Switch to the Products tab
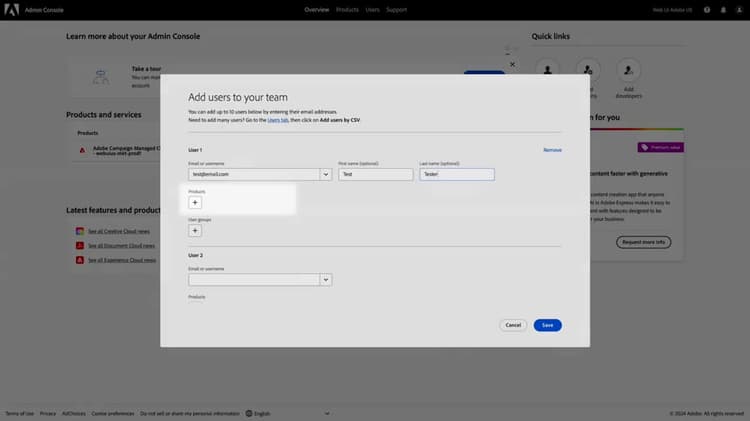750x421 pixels. [347, 10]
